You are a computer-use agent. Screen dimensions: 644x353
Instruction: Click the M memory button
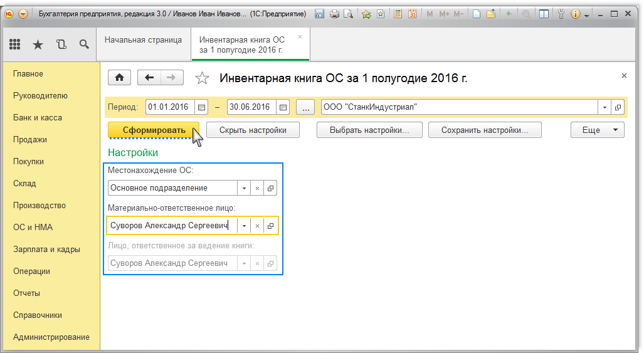coord(430,14)
